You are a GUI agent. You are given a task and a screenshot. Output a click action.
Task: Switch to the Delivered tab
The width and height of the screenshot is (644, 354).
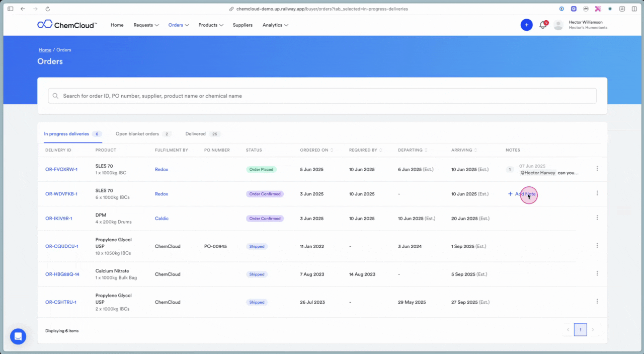point(203,134)
